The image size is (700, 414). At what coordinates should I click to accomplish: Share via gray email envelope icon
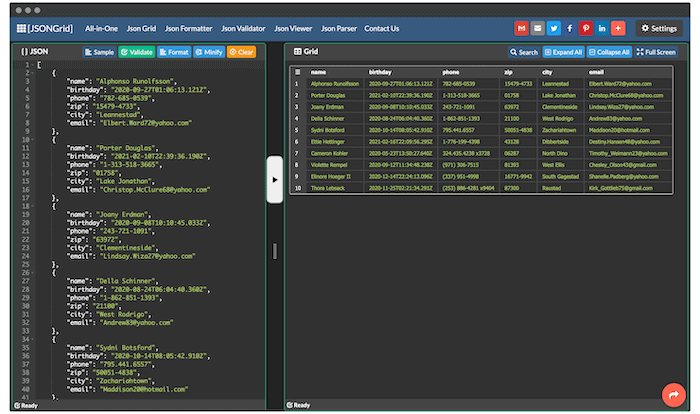pos(538,28)
